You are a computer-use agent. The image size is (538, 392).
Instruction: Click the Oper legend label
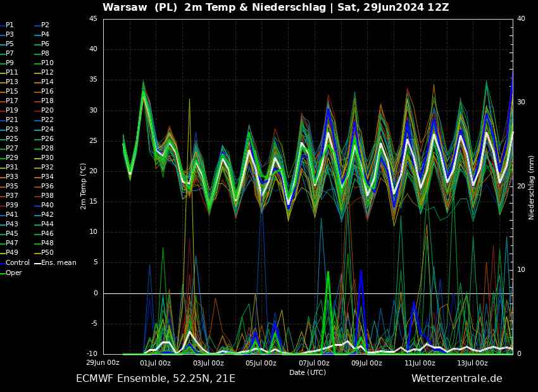(14, 273)
